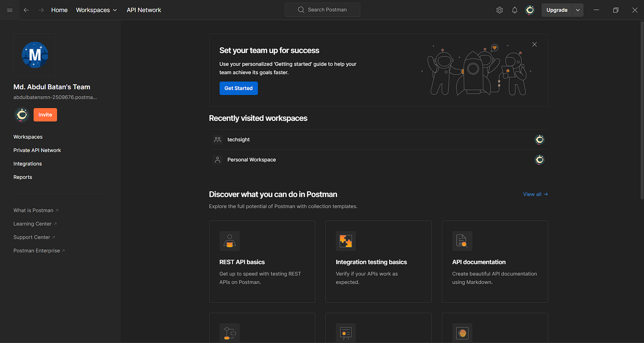Viewport: 644px width, 343px height.
Task: Open Integration testing basics card title
Action: point(371,262)
